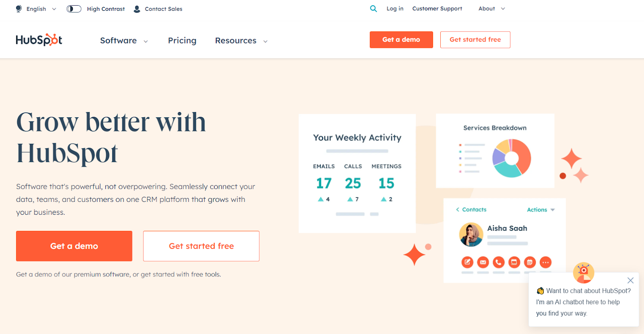Click the phone call icon on contact card
The image size is (644, 334).
click(498, 262)
